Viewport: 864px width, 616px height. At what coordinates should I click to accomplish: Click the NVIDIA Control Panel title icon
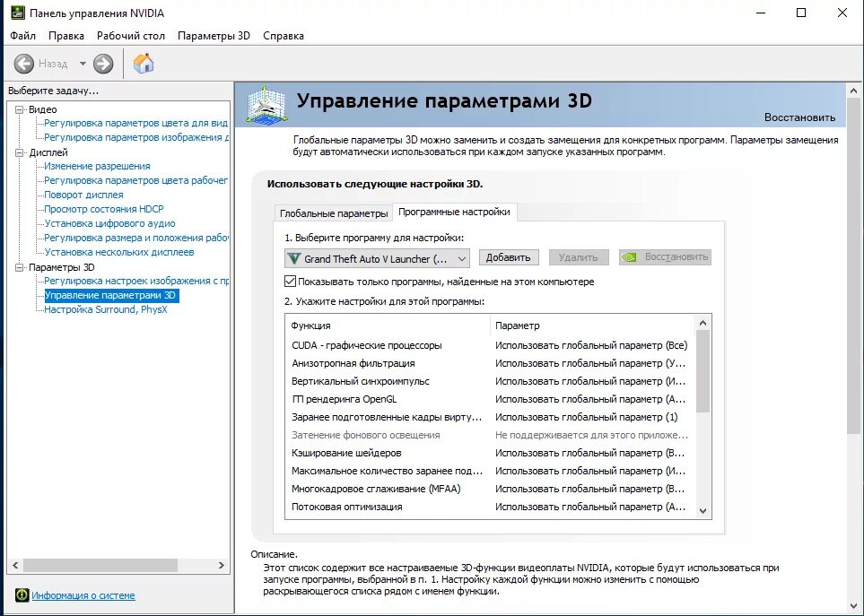18,13
